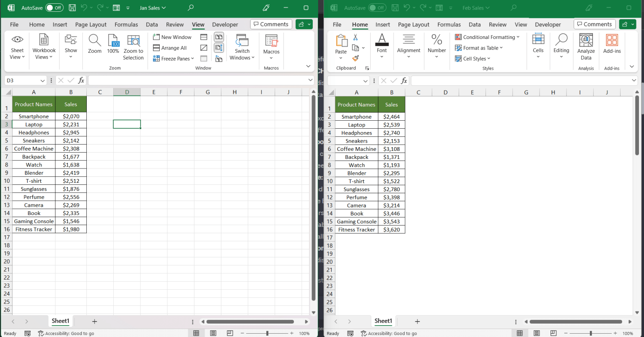This screenshot has width=644, height=337.
Task: Click the Analyze Data icon
Action: (586, 40)
